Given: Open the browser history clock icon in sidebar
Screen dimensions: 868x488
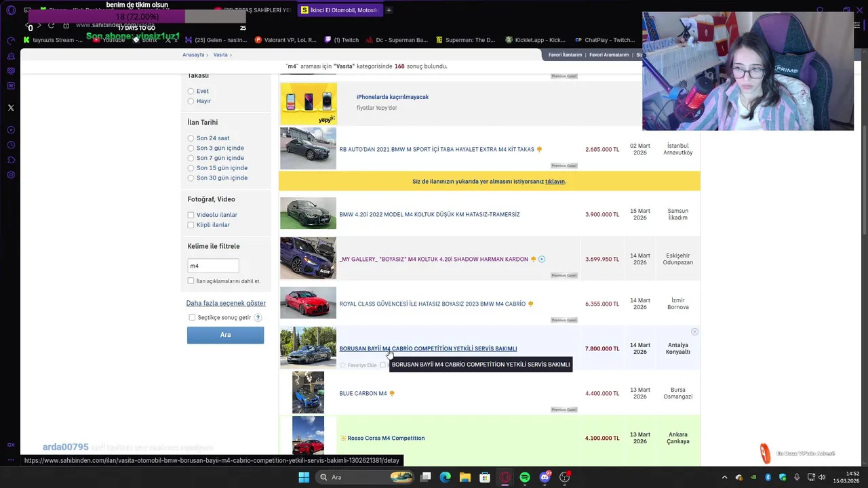Looking at the screenshot, I should pyautogui.click(x=11, y=145).
